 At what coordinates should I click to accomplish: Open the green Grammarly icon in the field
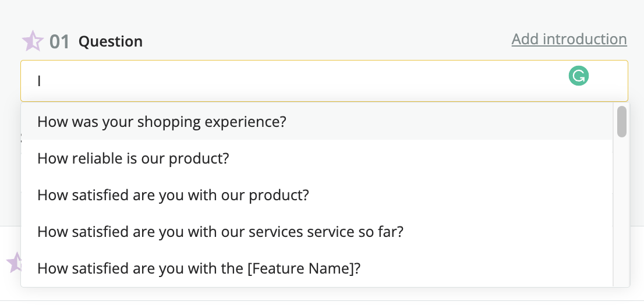579,76
